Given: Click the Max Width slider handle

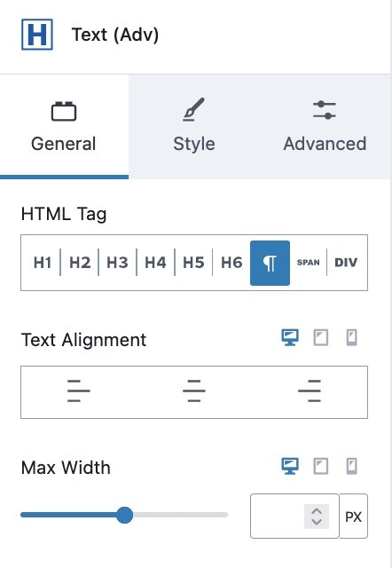Looking at the screenshot, I should coord(124,515).
